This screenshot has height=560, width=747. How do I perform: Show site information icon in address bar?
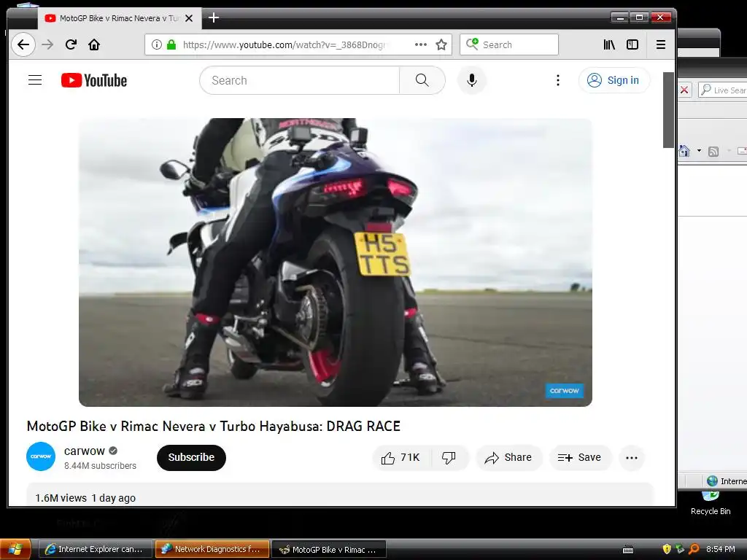tap(156, 44)
